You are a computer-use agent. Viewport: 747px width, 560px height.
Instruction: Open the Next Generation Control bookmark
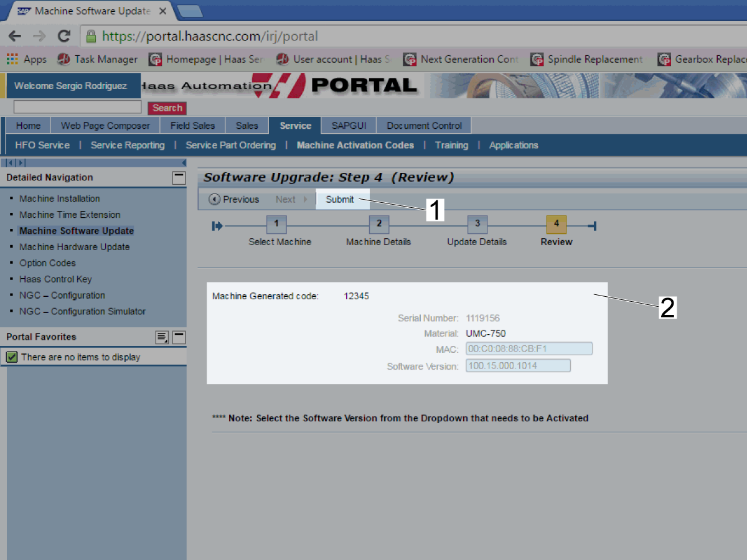click(x=461, y=59)
